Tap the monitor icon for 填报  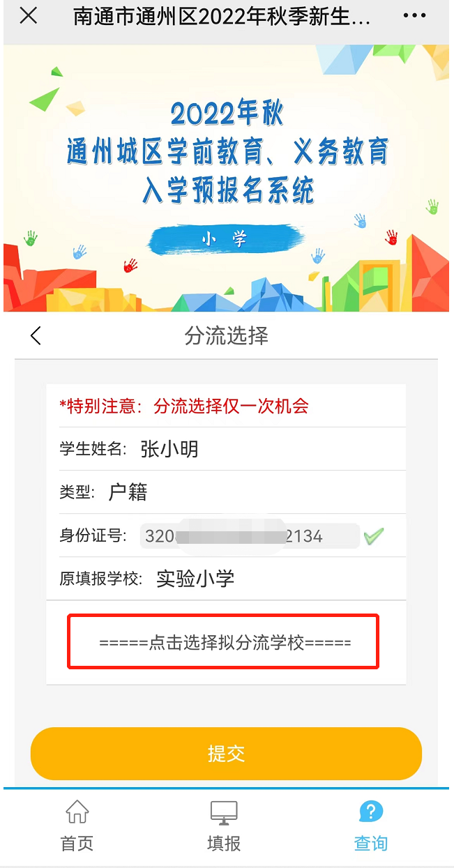[224, 812]
